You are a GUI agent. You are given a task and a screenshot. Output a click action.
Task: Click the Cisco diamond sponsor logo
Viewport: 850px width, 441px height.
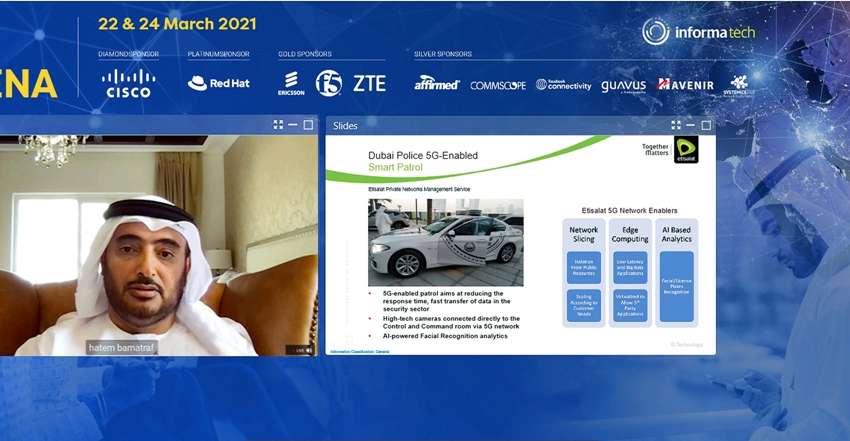click(x=129, y=83)
